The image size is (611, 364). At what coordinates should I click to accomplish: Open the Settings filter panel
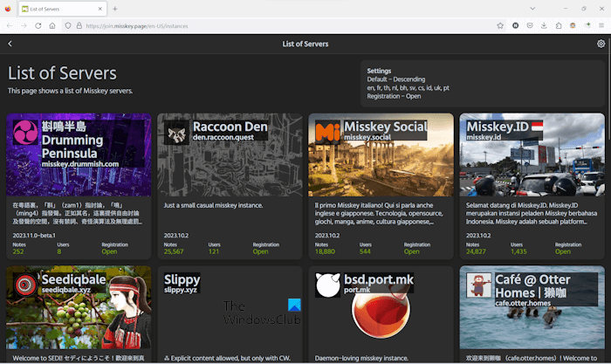click(483, 84)
